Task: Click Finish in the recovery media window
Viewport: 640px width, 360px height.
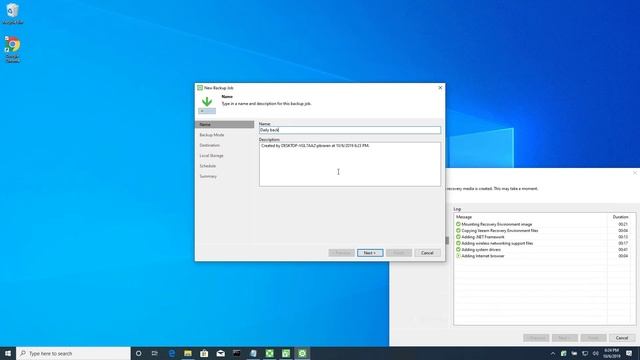Action: click(x=593, y=338)
